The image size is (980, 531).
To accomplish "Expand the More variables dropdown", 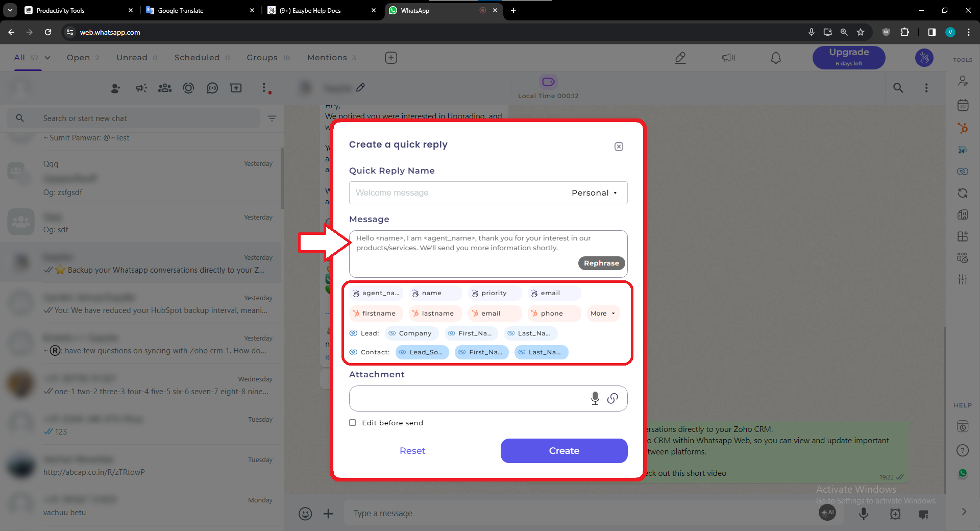I will 603,313.
